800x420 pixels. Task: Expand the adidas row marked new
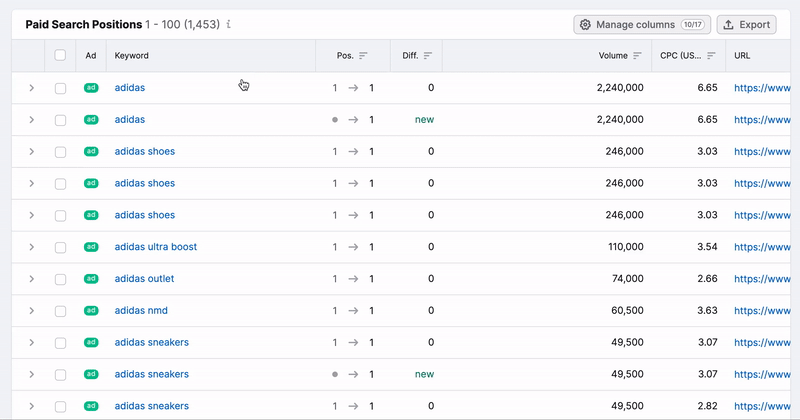point(32,119)
